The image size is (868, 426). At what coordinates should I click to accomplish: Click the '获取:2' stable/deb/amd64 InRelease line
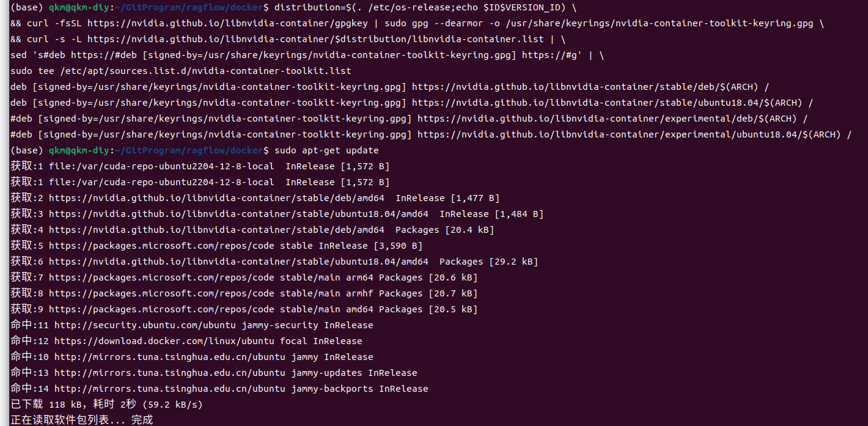pyautogui.click(x=255, y=198)
